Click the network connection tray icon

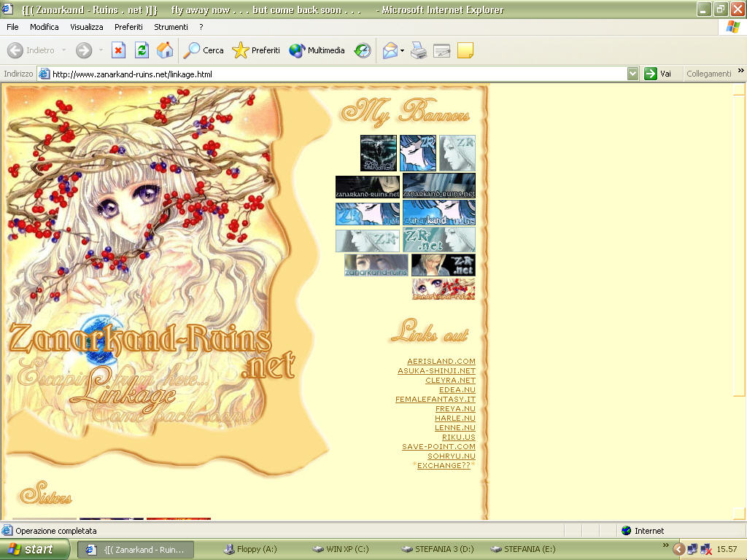(x=692, y=549)
